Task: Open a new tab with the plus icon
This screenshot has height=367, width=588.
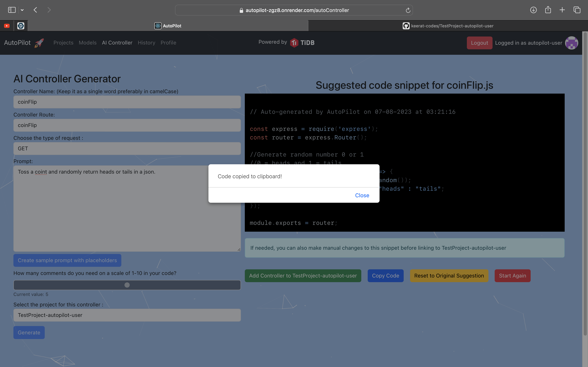Action: click(x=562, y=10)
